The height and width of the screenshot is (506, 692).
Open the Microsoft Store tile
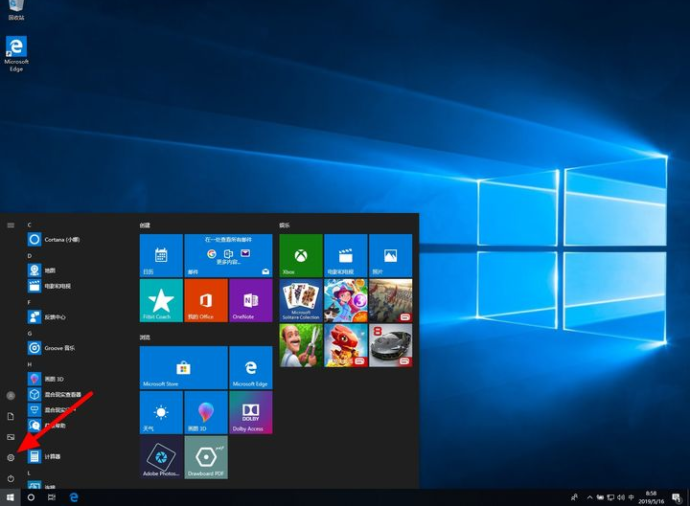(x=183, y=367)
